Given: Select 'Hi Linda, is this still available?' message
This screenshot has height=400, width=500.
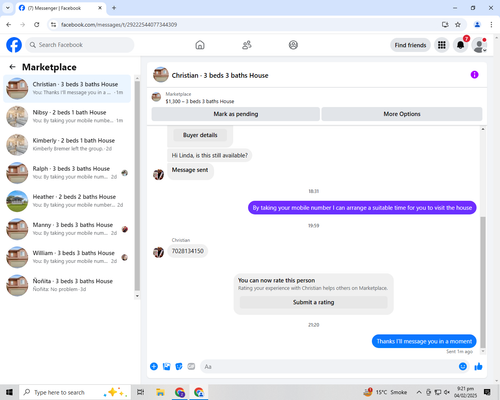Looking at the screenshot, I should coord(210,155).
